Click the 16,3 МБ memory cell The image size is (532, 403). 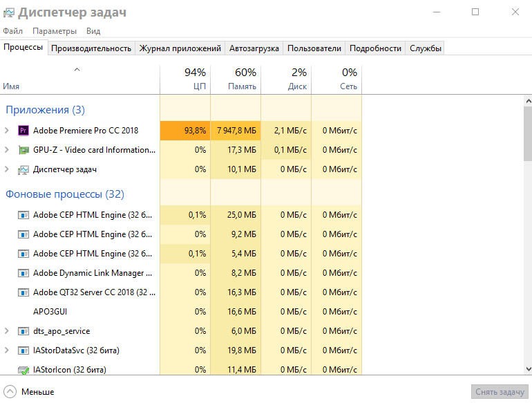pos(236,292)
